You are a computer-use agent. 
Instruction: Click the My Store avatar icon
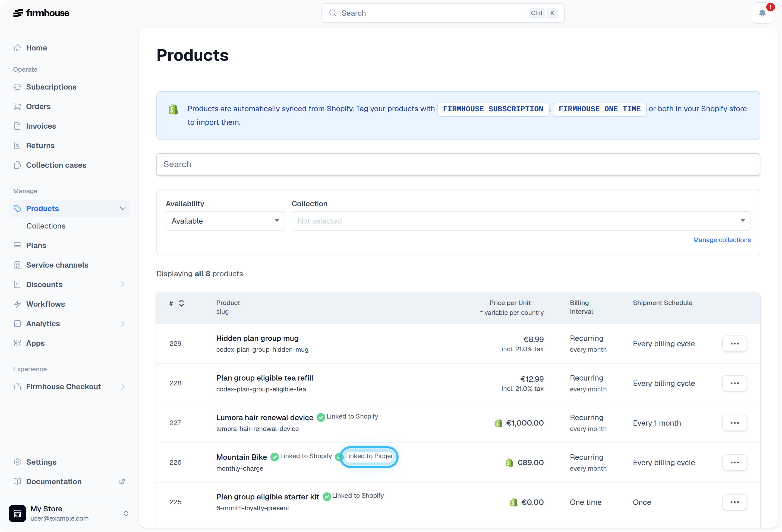pos(17,513)
